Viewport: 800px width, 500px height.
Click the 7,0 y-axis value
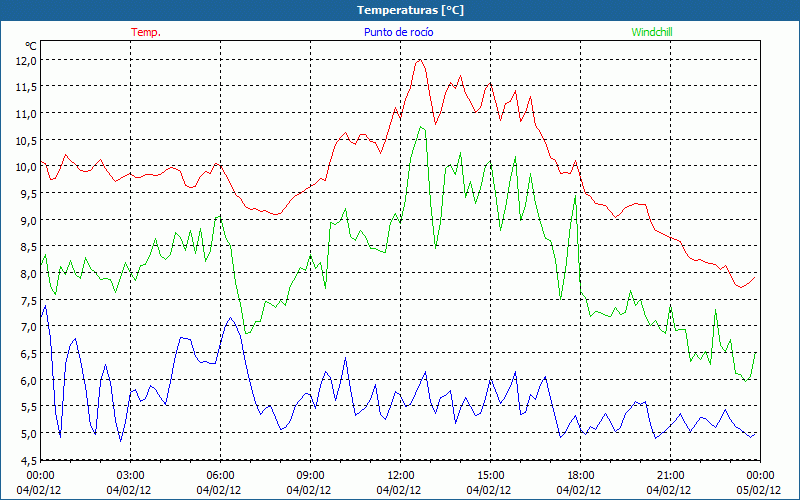pyautogui.click(x=29, y=327)
